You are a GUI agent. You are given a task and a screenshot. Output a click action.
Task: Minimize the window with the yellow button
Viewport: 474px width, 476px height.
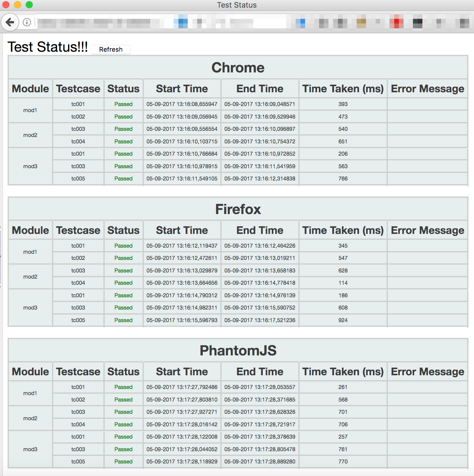[18, 5]
